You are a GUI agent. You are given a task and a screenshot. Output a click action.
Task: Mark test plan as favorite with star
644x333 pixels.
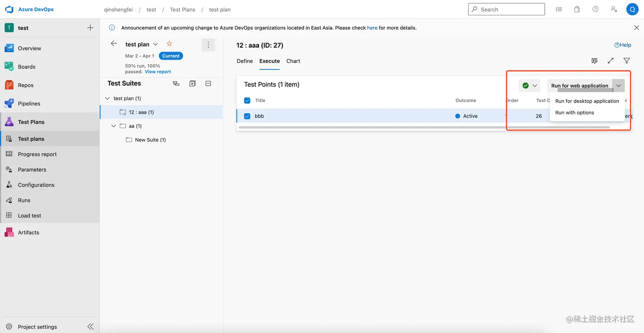[169, 44]
